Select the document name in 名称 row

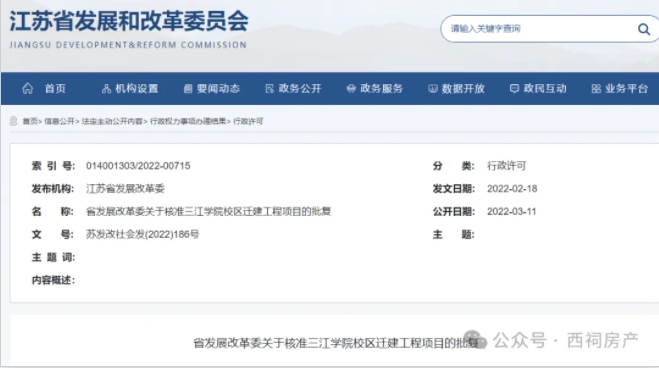click(208, 211)
